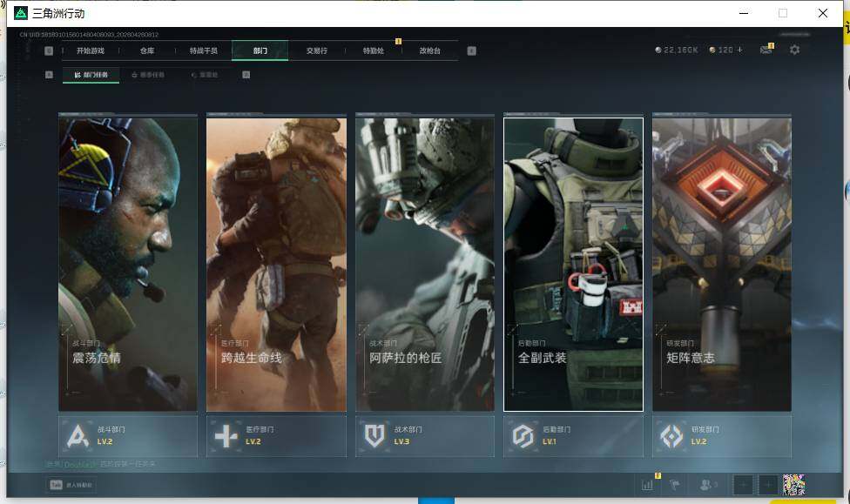Open the settings gear icon
Viewport: 850px width, 504px height.
[x=795, y=50]
